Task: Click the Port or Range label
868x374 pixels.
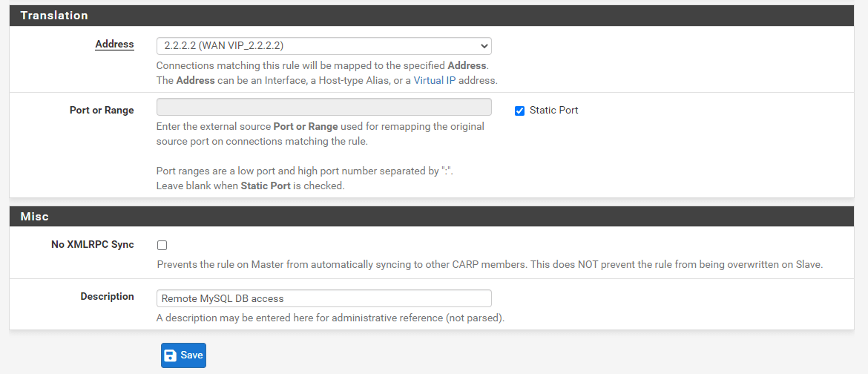Action: (x=102, y=111)
